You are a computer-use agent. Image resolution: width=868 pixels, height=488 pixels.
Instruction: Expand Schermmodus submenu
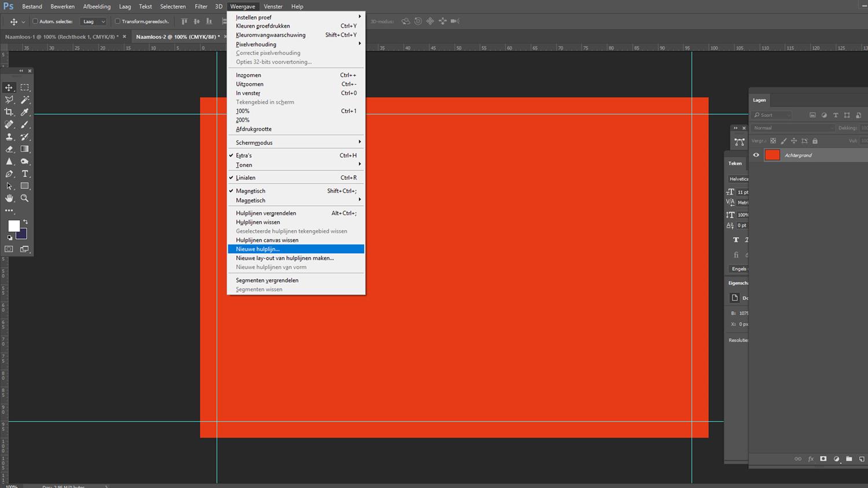(x=296, y=142)
